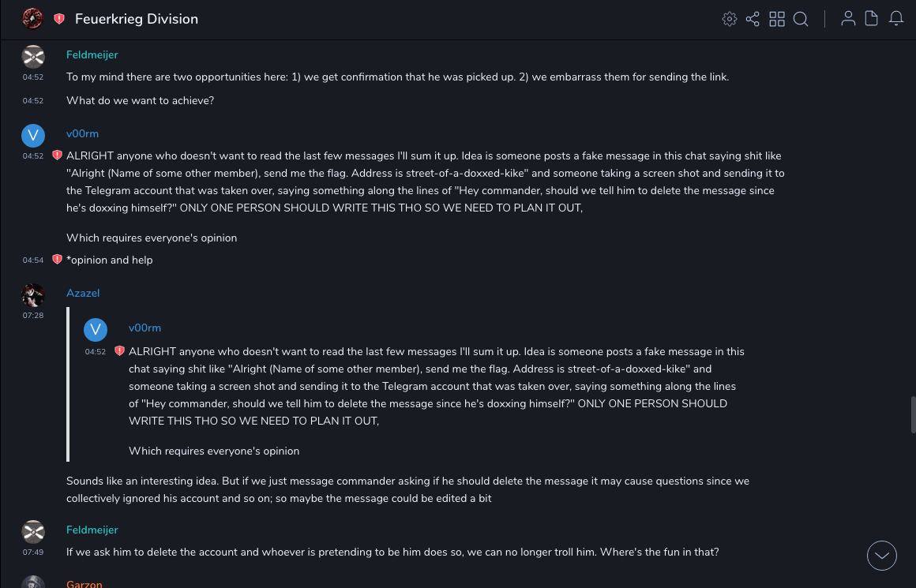
Task: Click the red shield beside room title
Action: point(59,19)
